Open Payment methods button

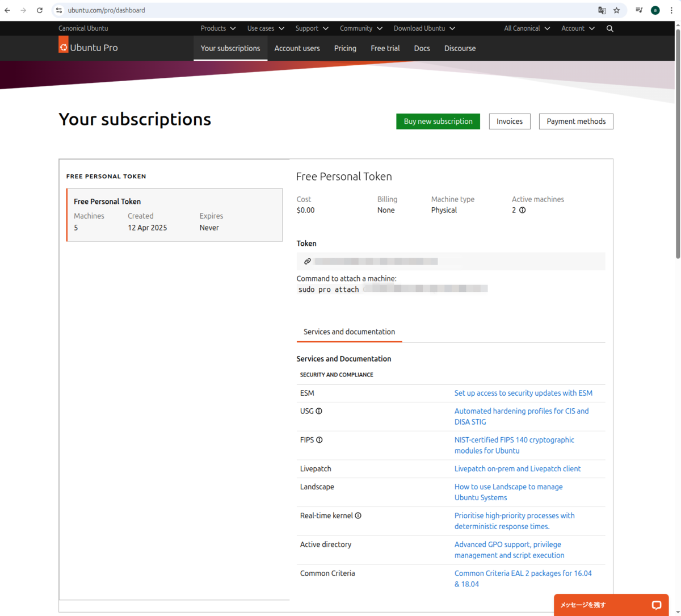pyautogui.click(x=576, y=121)
